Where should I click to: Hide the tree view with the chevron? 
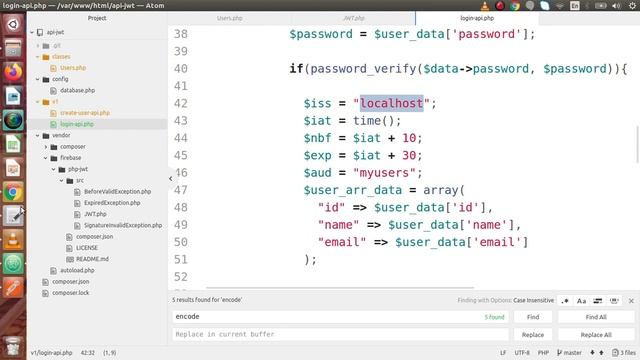pos(171,179)
